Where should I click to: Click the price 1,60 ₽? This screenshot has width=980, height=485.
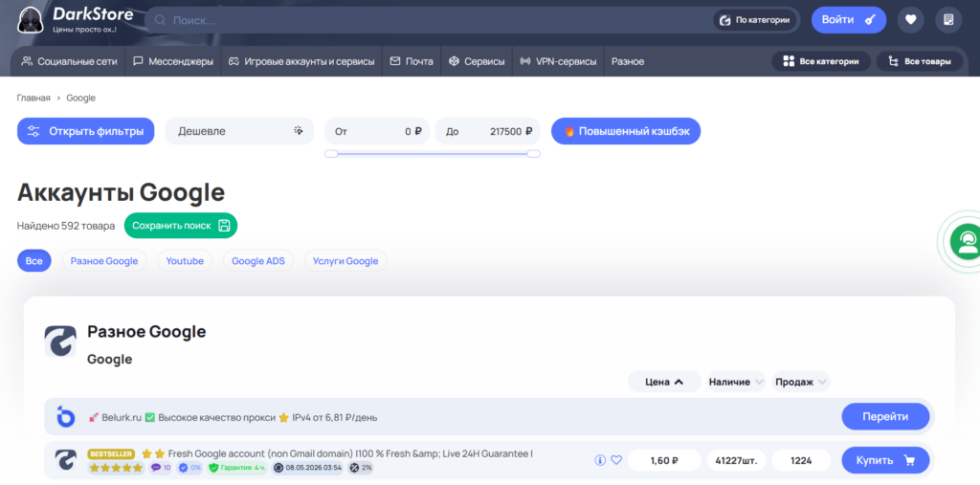pos(664,461)
